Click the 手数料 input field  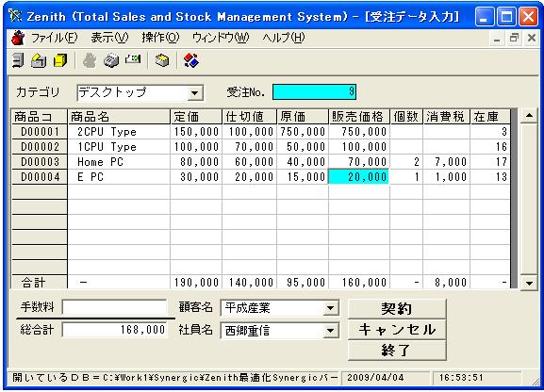[x=114, y=307]
